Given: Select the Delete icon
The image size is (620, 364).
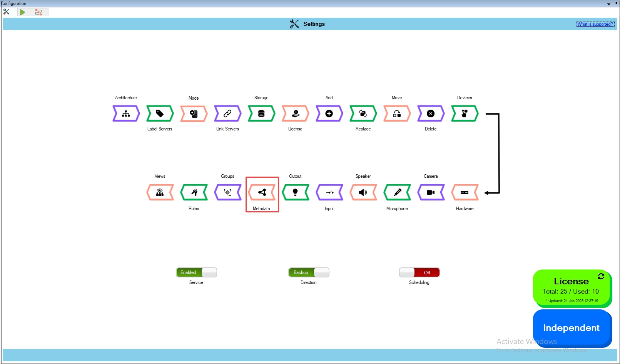Looking at the screenshot, I should [431, 114].
